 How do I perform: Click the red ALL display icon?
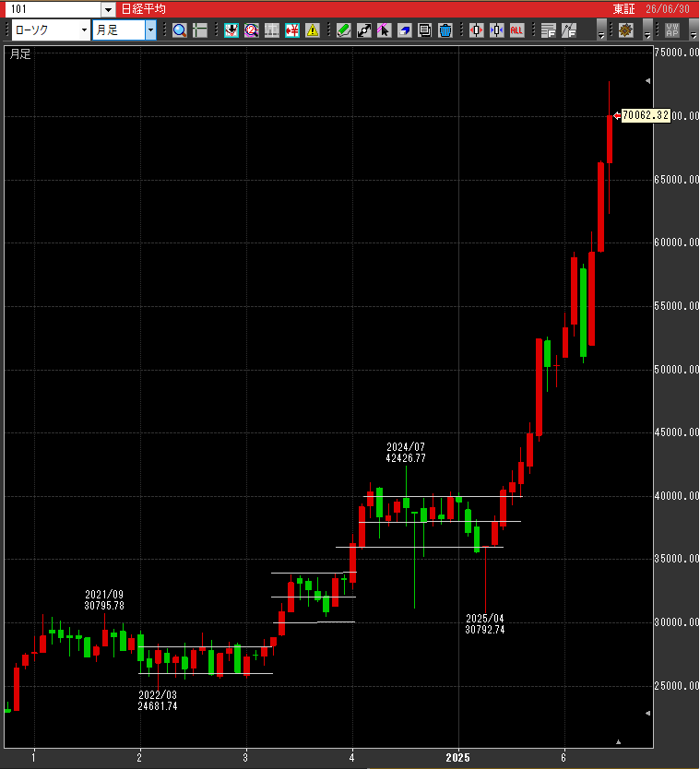[x=517, y=30]
